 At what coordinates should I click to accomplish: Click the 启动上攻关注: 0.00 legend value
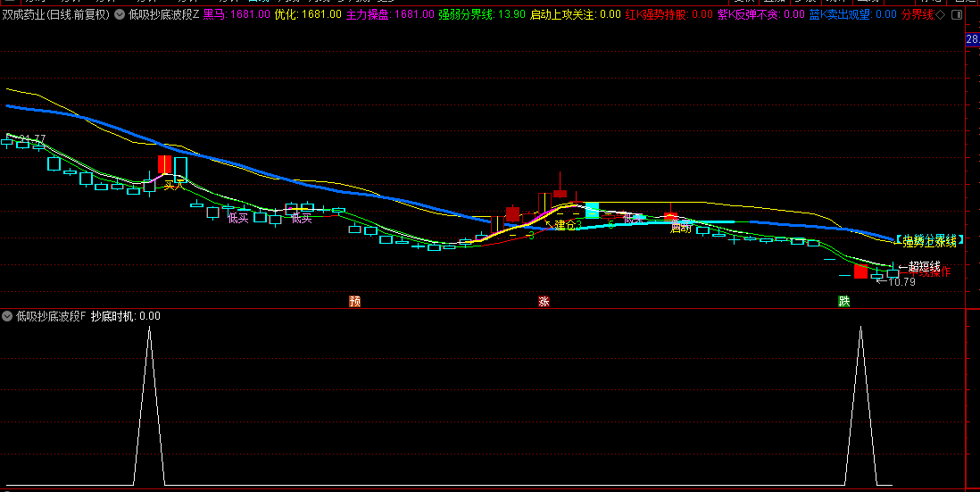point(576,14)
